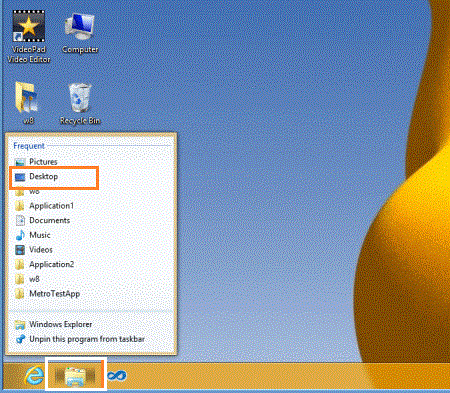
Task: Click the pin icon beside Unpin this program
Action: (20, 339)
